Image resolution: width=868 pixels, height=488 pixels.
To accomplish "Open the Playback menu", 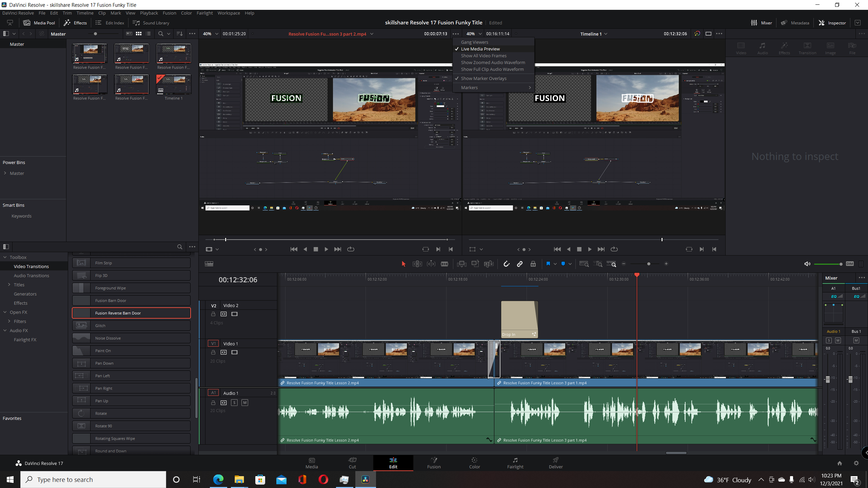I will pyautogui.click(x=149, y=13).
